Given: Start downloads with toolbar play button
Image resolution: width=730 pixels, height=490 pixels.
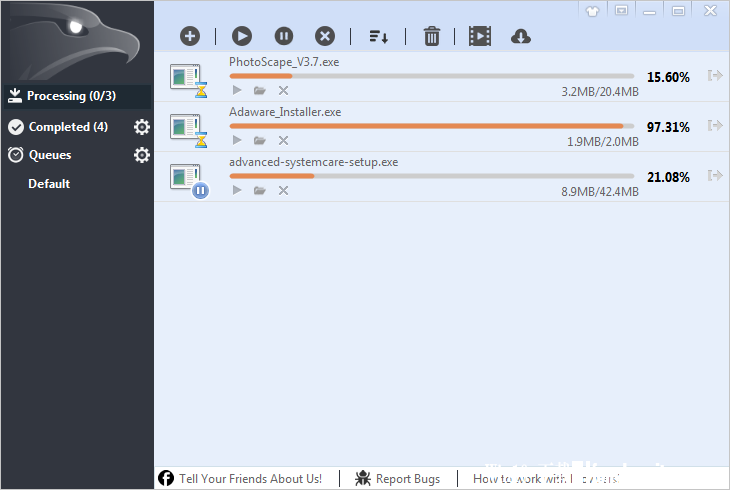Looking at the screenshot, I should pyautogui.click(x=242, y=36).
